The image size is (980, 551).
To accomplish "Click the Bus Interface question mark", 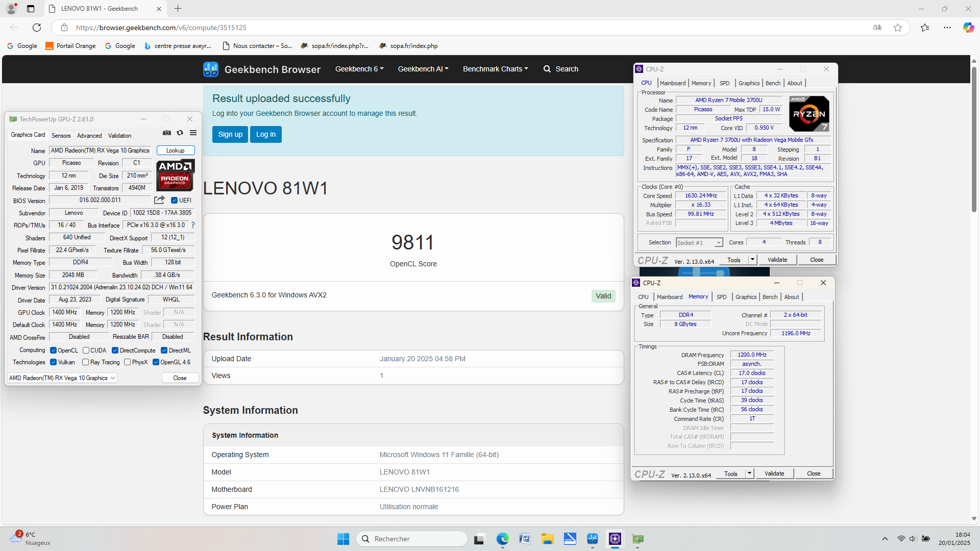I will (193, 225).
